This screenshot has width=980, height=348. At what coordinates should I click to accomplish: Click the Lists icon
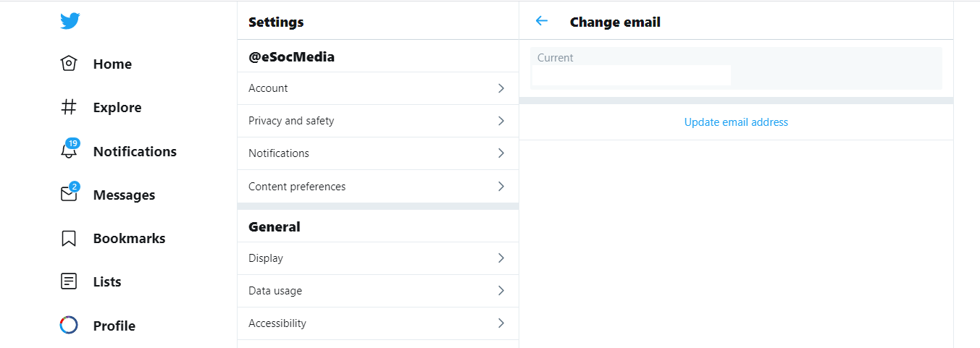pyautogui.click(x=69, y=281)
